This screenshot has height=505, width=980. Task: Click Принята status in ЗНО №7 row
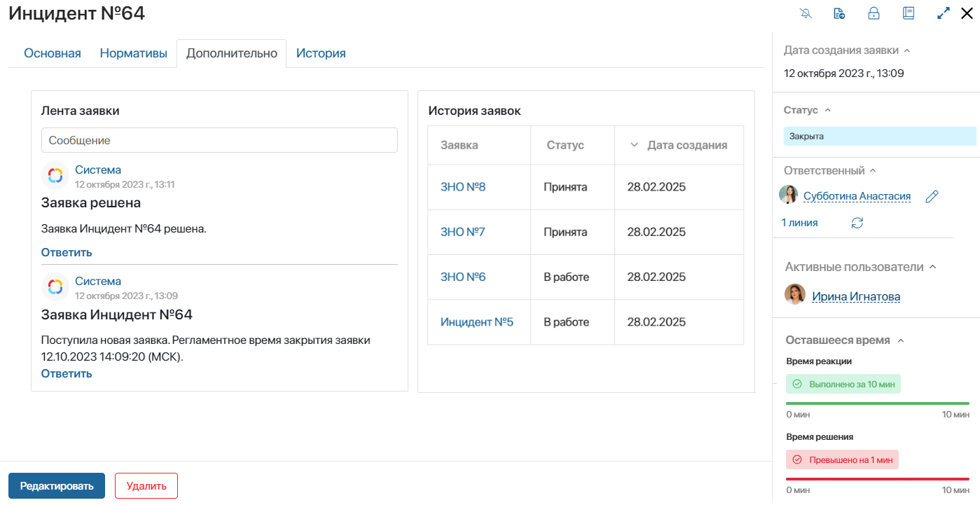click(565, 232)
